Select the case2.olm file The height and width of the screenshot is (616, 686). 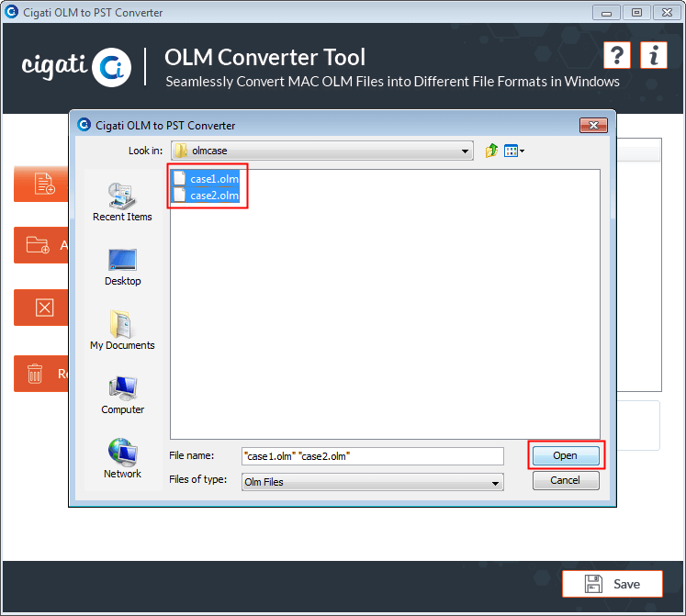(x=206, y=196)
